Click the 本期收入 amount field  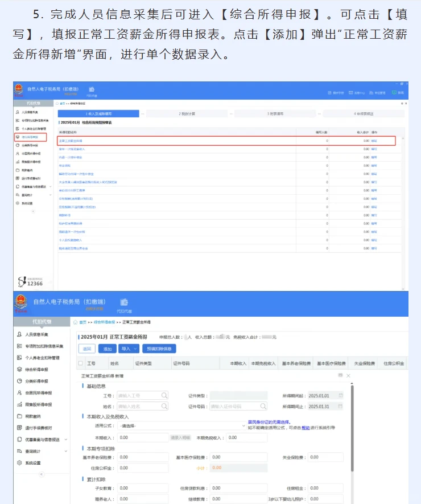(x=143, y=437)
